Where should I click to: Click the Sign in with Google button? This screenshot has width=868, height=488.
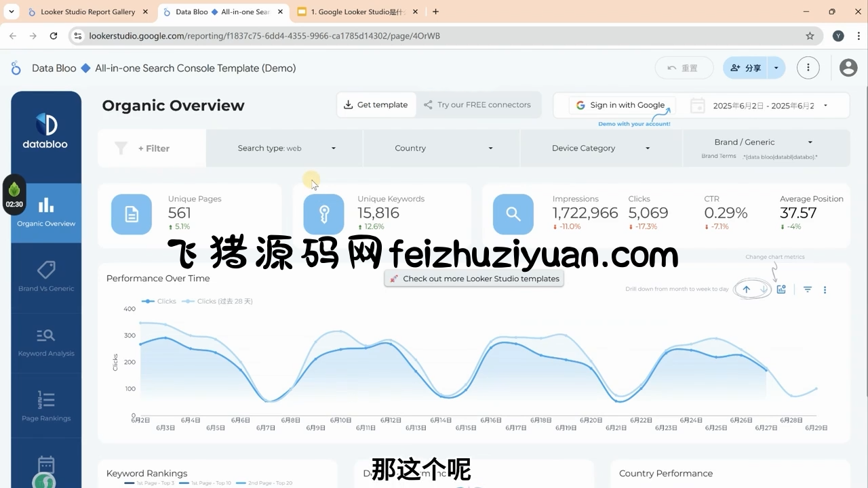[x=620, y=105]
